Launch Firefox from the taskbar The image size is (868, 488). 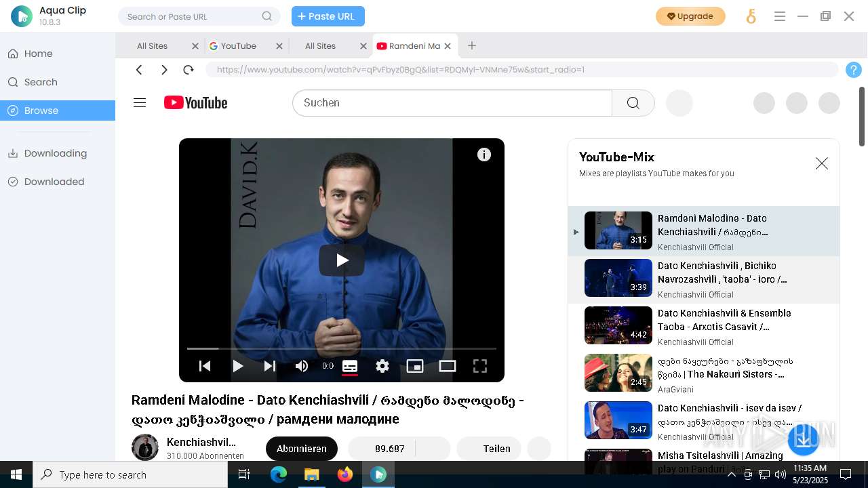point(345,474)
